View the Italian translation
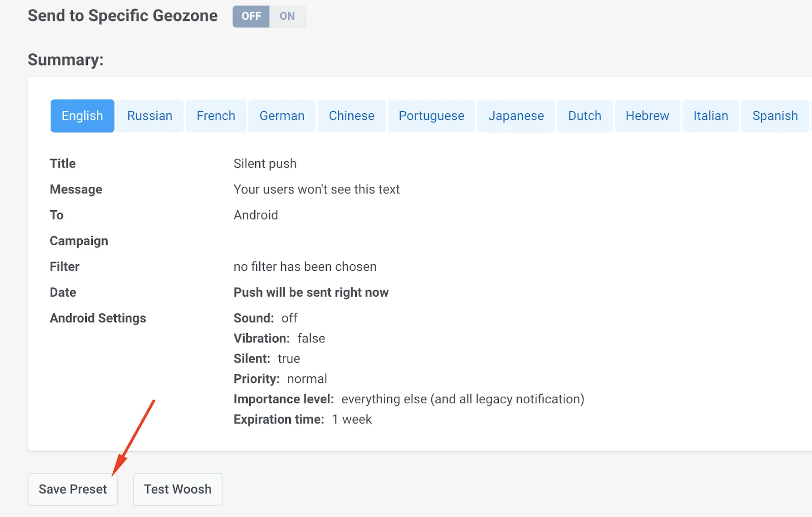The width and height of the screenshot is (812, 517). [710, 116]
